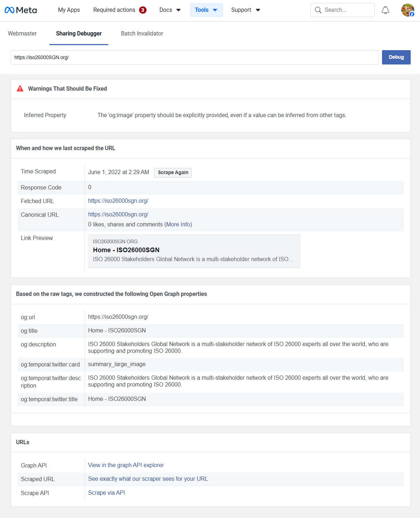The width and height of the screenshot is (420, 518).
Task: Open notifications via the bell icon
Action: tap(385, 10)
